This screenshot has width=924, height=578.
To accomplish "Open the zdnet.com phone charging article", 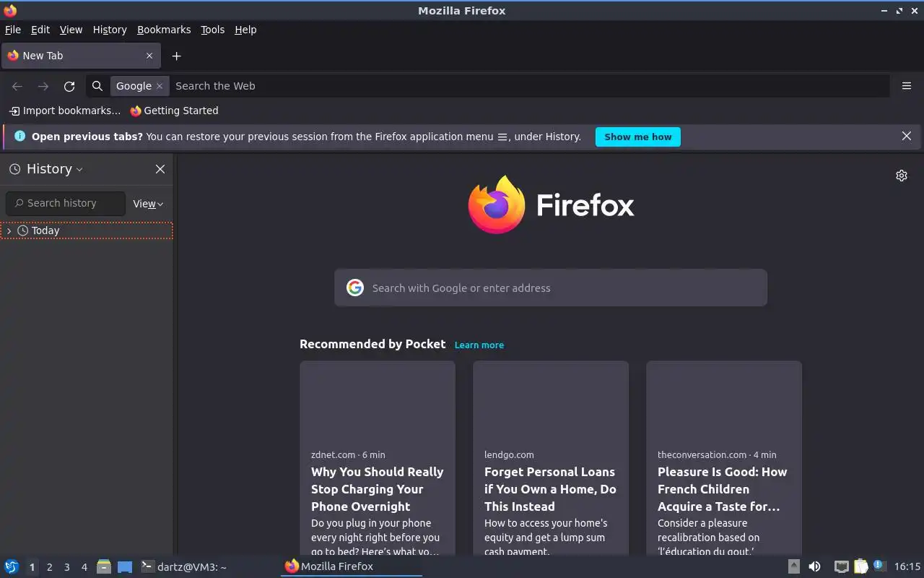I will coord(378,489).
